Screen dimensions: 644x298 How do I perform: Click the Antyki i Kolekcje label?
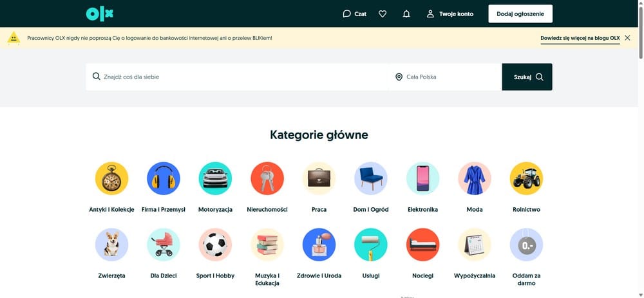point(111,209)
